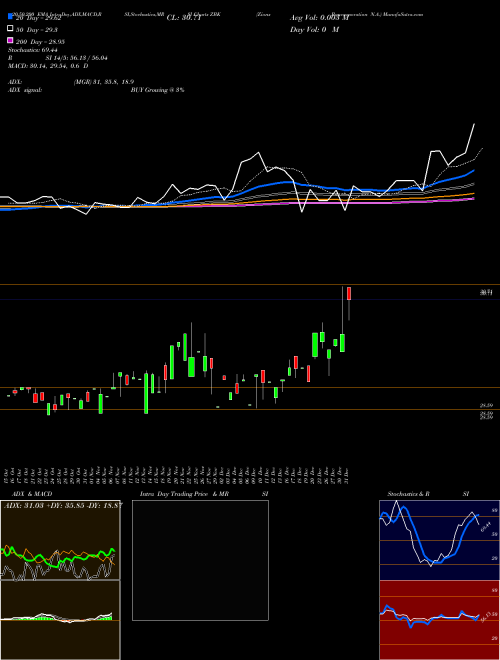Click the 'MACD: 30.14, 29.54, 0.6 D' readout

(x=48, y=66)
